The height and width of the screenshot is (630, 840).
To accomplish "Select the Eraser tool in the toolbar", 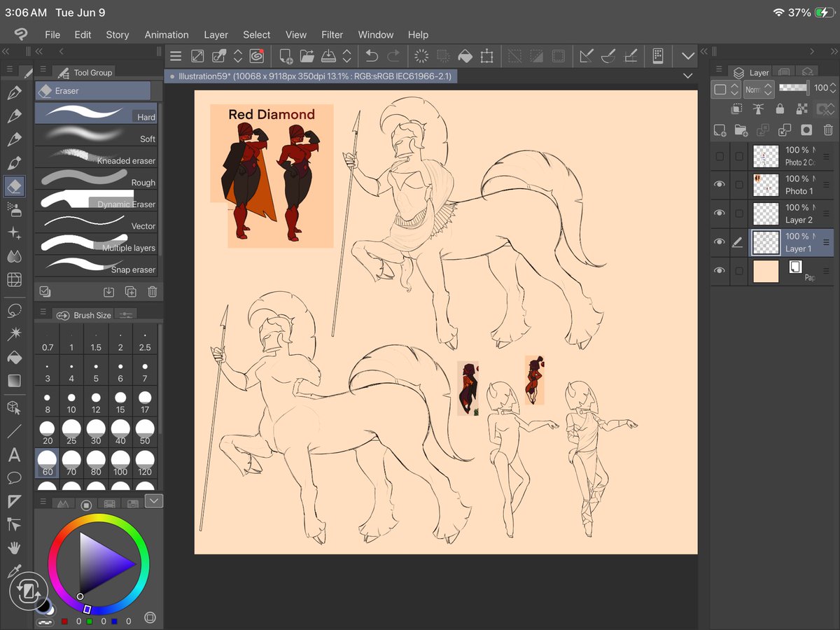I will point(14,185).
